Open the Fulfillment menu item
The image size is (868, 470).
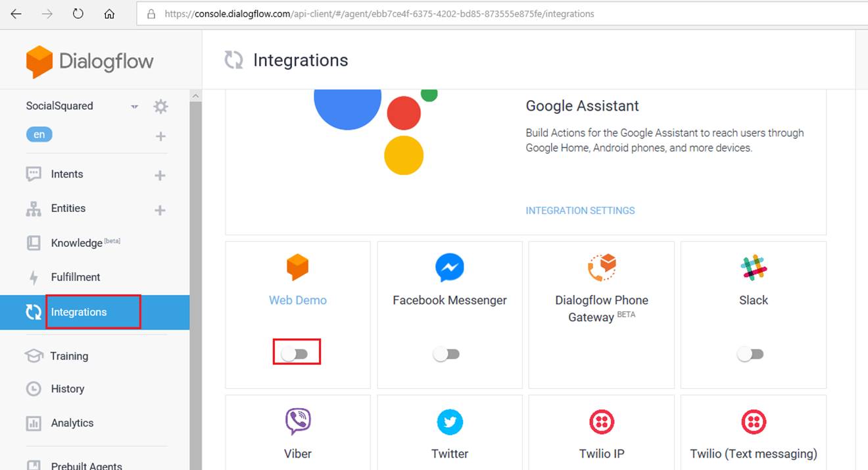pos(76,277)
